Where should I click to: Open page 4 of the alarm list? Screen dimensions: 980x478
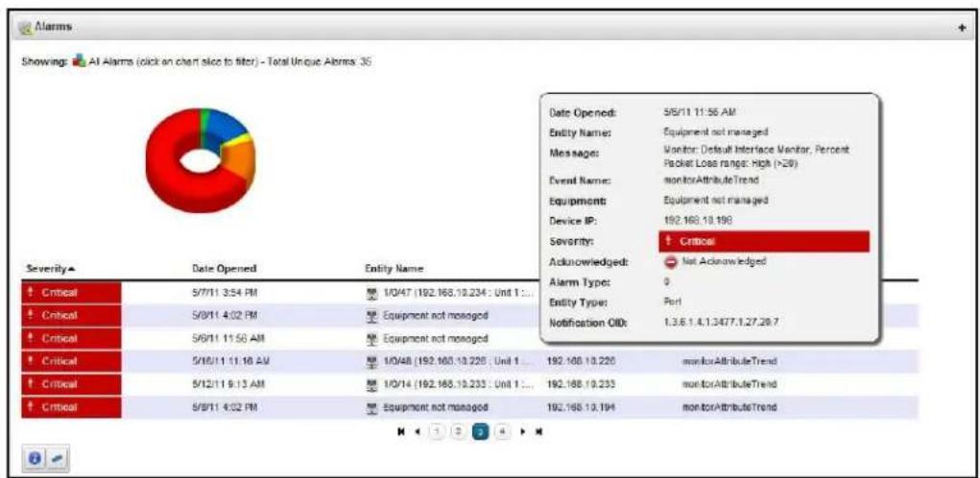click(x=503, y=431)
